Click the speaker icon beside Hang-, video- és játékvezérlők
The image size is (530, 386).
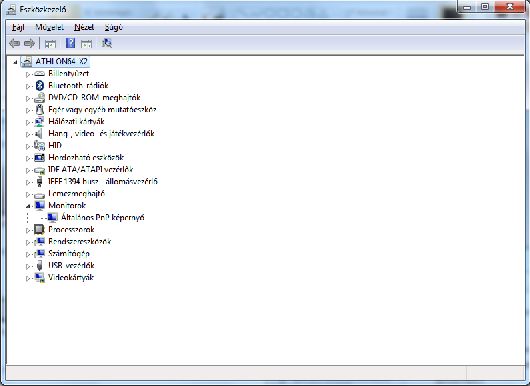point(39,134)
